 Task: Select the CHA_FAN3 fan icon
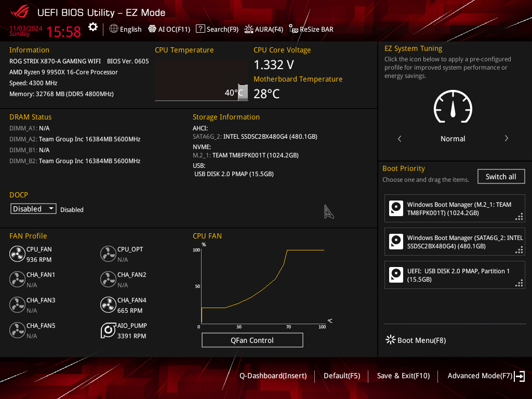(17, 304)
